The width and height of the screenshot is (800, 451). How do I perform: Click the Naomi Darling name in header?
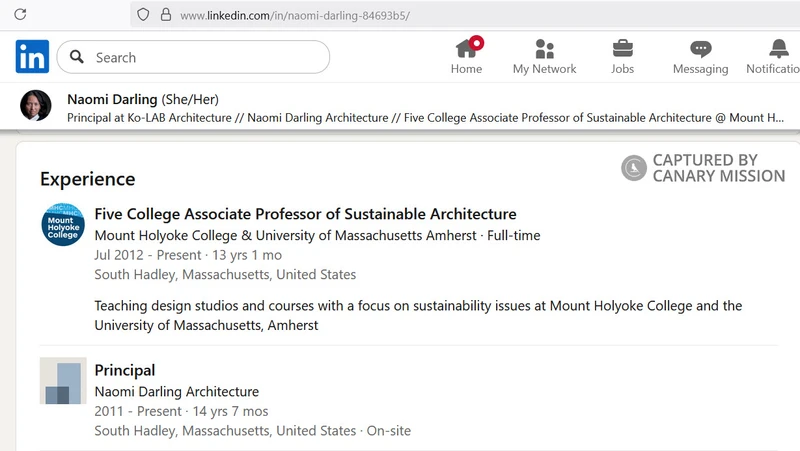[x=112, y=99]
